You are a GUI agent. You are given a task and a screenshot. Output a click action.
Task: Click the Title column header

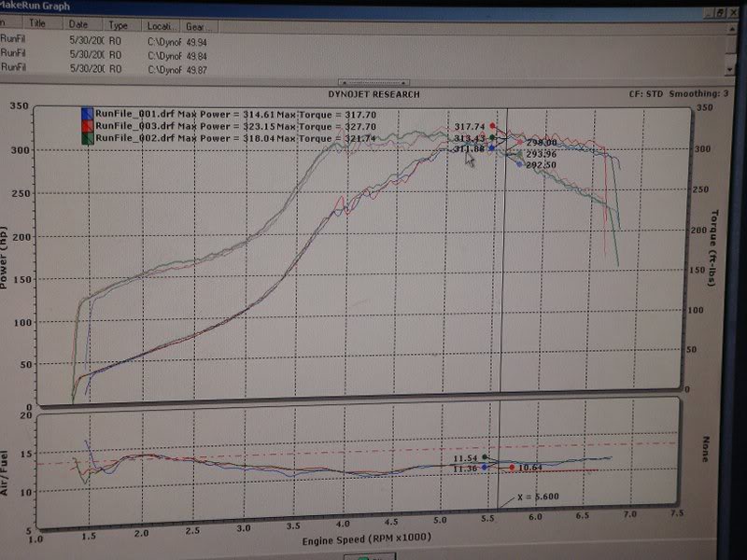pos(38,23)
